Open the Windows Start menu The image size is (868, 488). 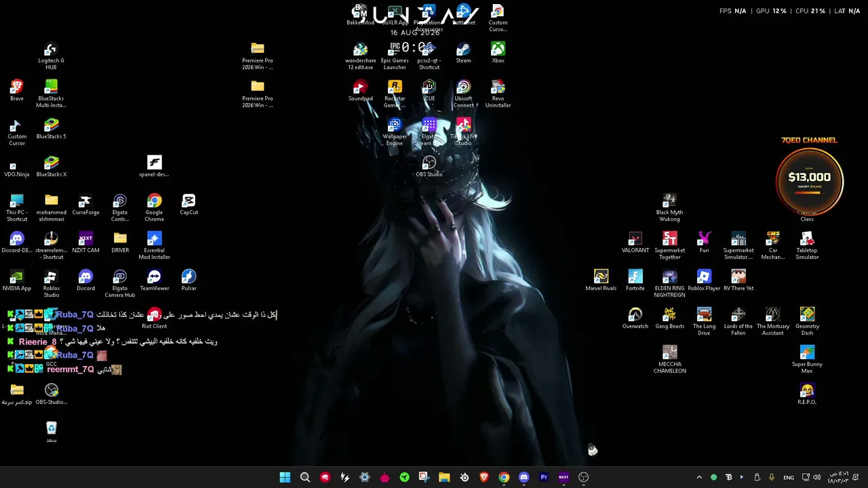pos(285,477)
